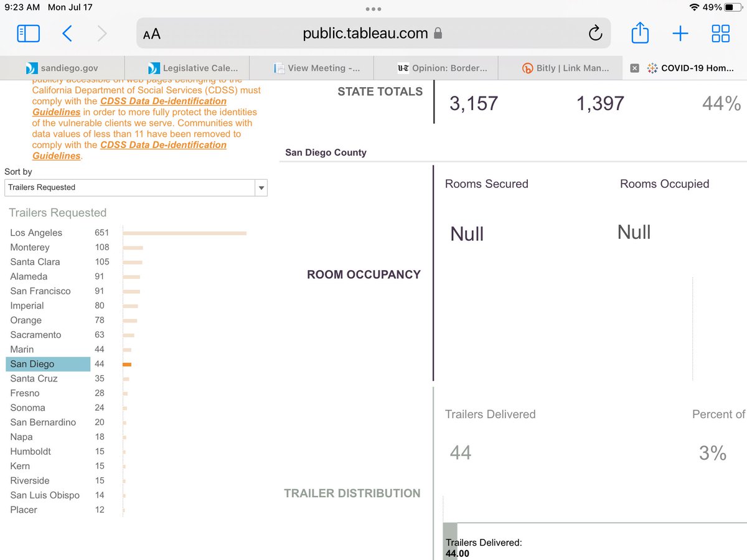The height and width of the screenshot is (560, 747).
Task: Show all tabs grid overview
Action: click(720, 34)
